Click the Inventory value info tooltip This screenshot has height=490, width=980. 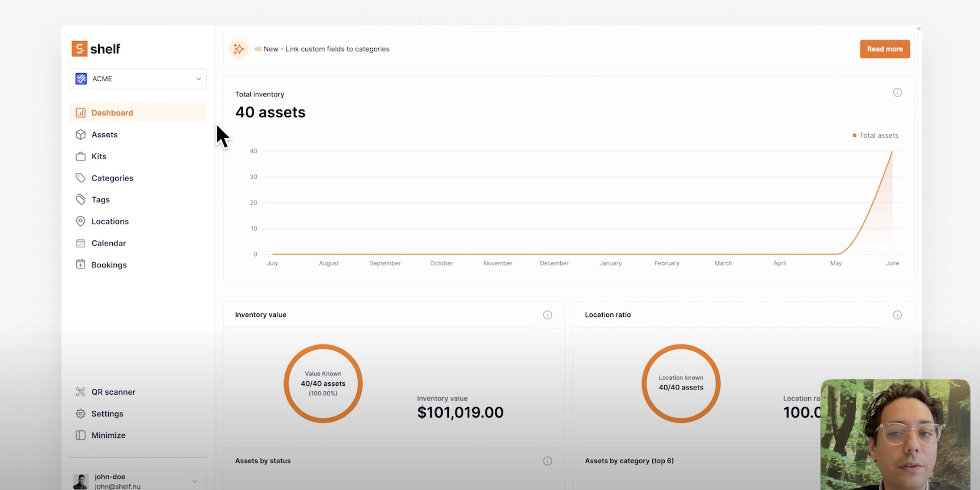click(547, 315)
